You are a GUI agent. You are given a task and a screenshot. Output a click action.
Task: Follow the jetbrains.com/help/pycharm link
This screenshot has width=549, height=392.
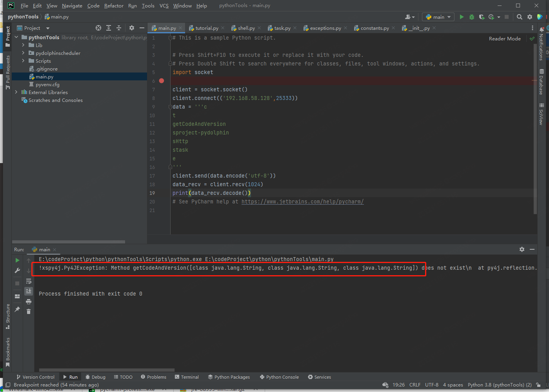(x=302, y=201)
